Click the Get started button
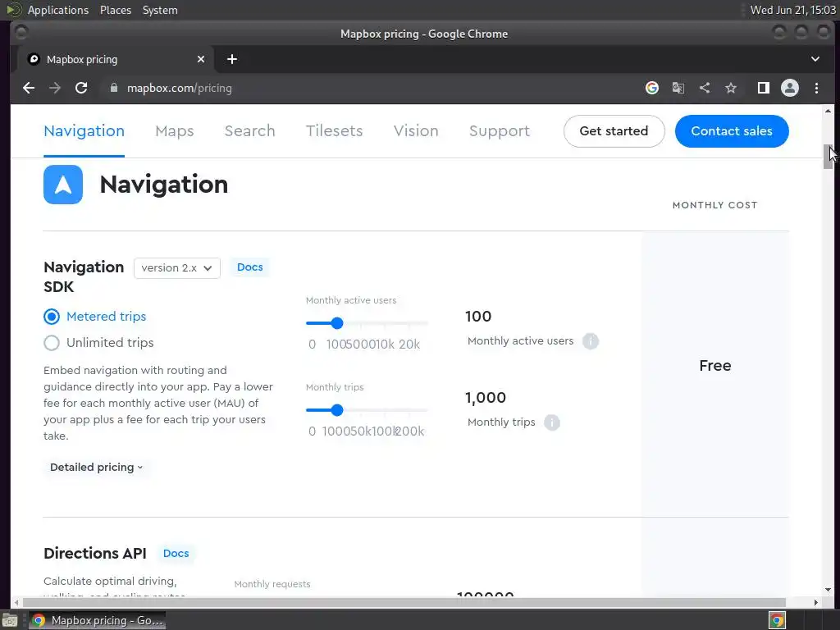840x630 pixels. tap(614, 131)
